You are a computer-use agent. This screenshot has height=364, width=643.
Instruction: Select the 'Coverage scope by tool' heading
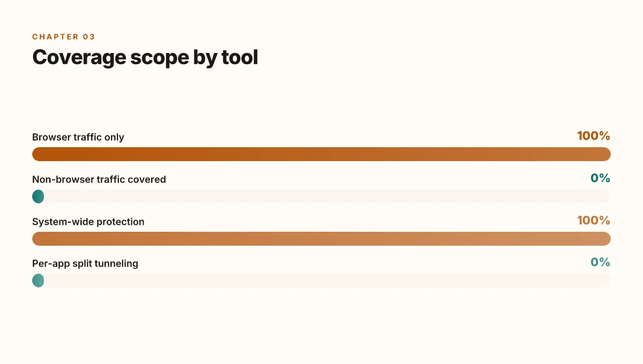coord(145,57)
